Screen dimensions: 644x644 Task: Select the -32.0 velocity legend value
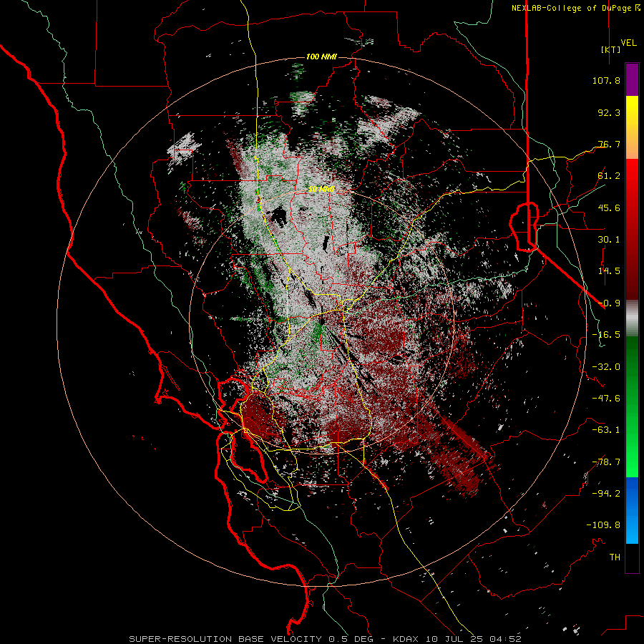(606, 367)
